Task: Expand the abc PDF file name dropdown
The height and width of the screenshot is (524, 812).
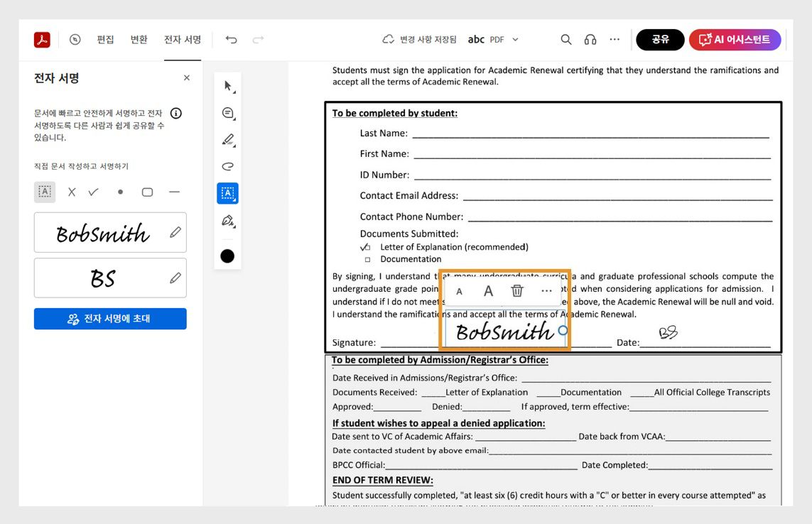Action: (515, 39)
